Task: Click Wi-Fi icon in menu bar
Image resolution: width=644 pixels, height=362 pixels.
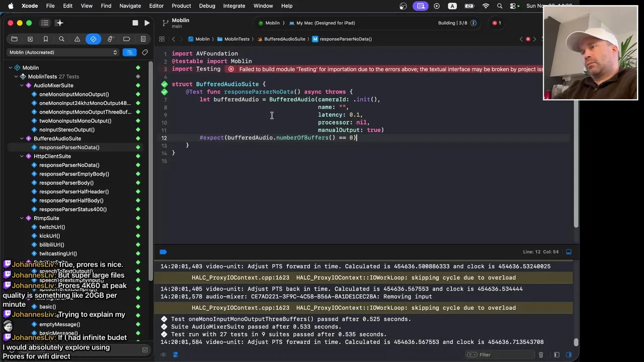Action: click(486, 6)
